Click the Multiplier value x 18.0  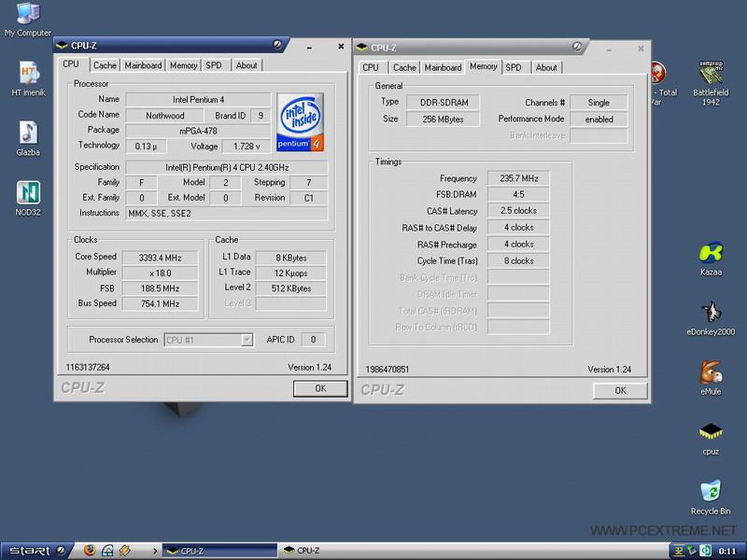(x=160, y=273)
